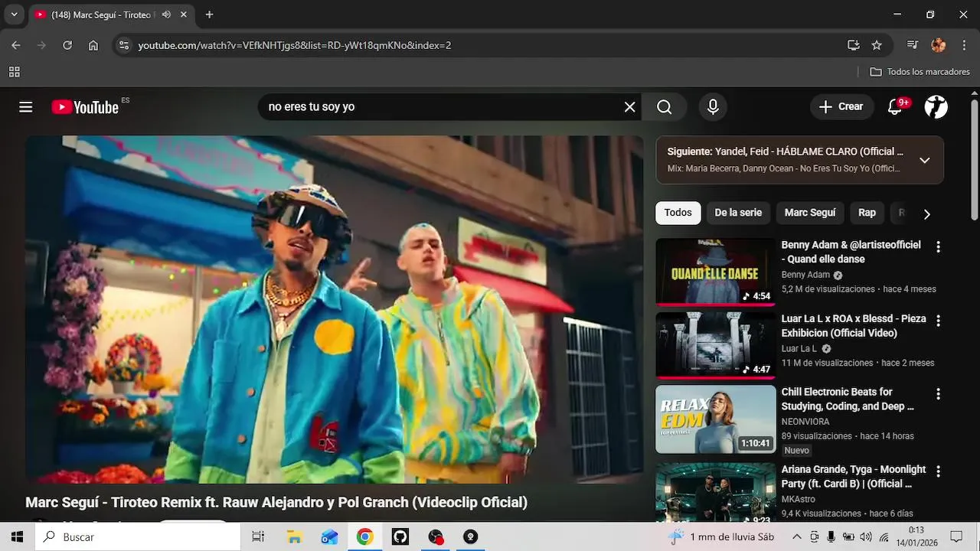Screen dimensions: 980x551
Task: Open options for Pieza Exhibicion video
Action: pos(938,320)
